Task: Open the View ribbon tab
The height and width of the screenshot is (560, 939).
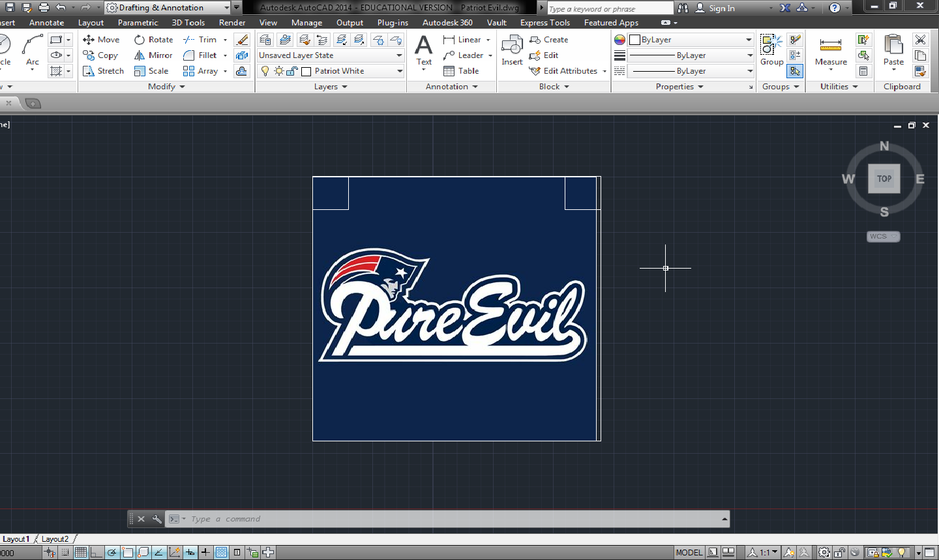Action: [x=268, y=23]
